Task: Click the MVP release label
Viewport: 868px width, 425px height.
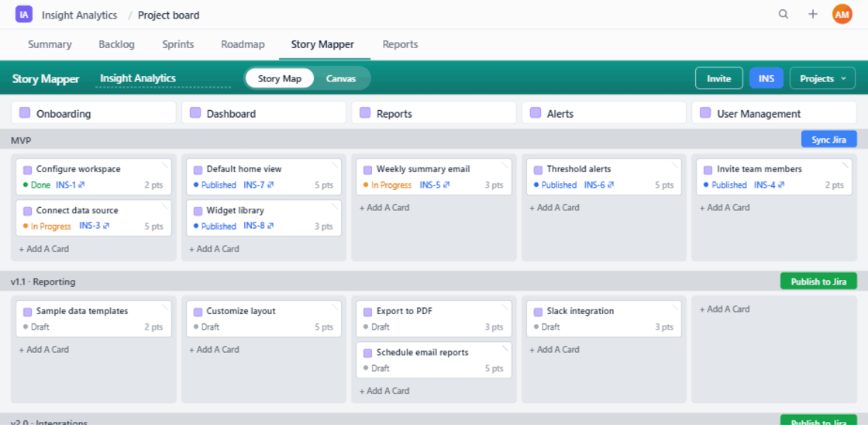Action: point(21,140)
